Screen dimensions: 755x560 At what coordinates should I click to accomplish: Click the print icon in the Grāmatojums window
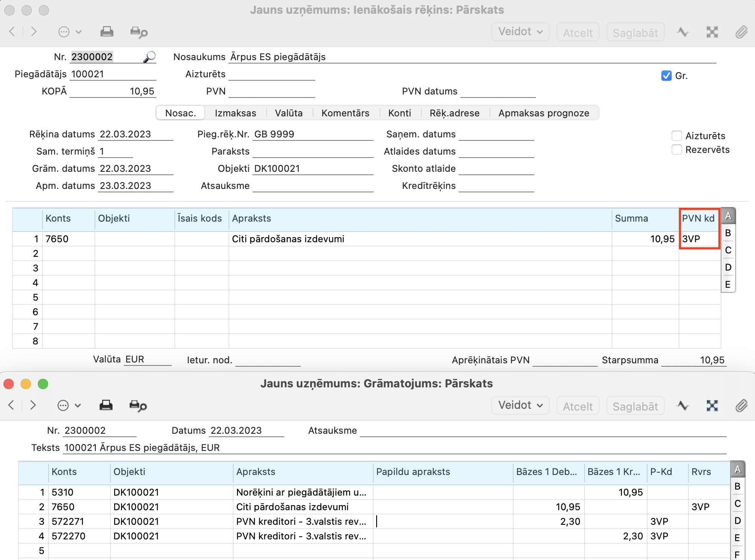[x=106, y=405]
